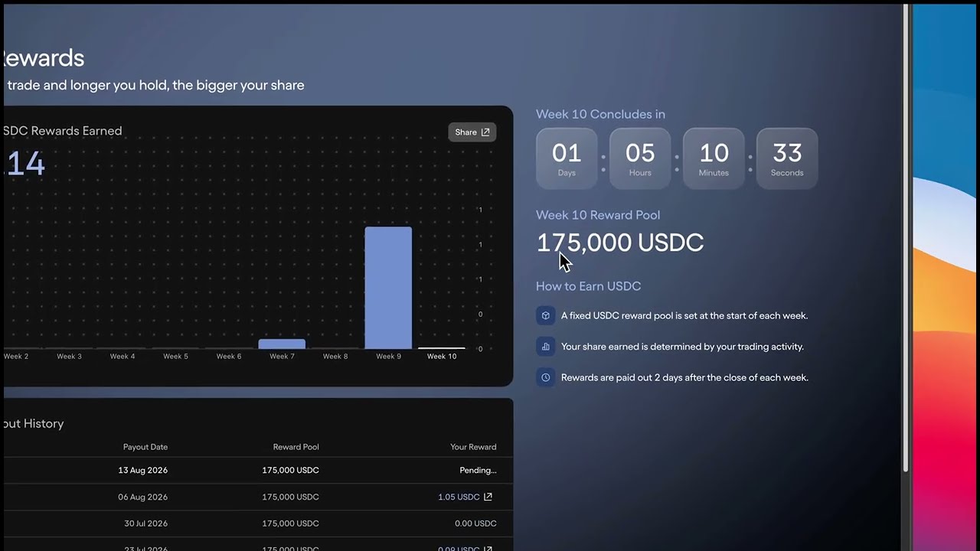
Task: Select the Week 8 axis label
Action: (335, 357)
